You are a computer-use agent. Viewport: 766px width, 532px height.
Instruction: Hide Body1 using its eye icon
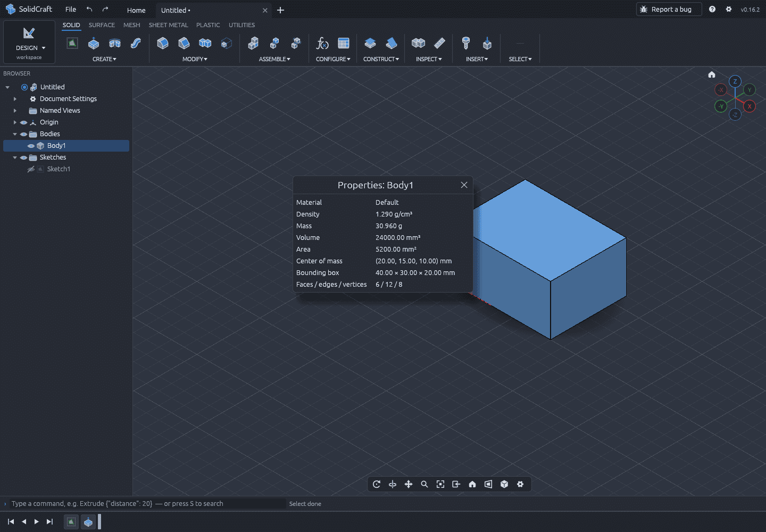[x=31, y=146]
